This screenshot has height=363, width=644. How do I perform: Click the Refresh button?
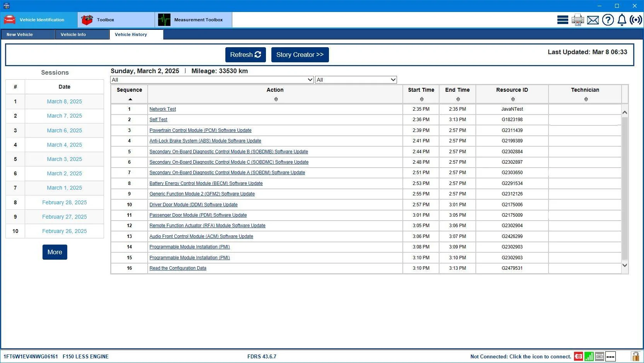pyautogui.click(x=245, y=55)
